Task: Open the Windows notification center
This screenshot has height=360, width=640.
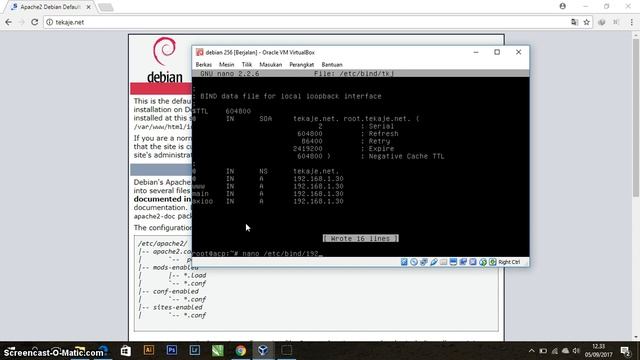Action: [625, 351]
